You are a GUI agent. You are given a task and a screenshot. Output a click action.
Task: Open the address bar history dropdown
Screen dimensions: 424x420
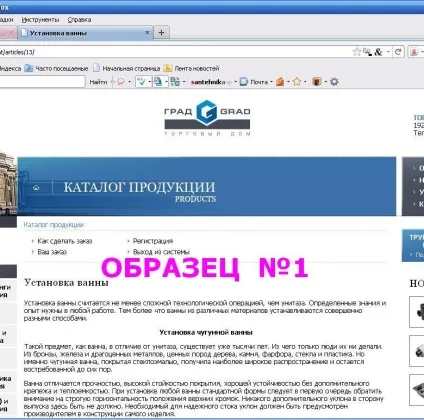point(388,52)
